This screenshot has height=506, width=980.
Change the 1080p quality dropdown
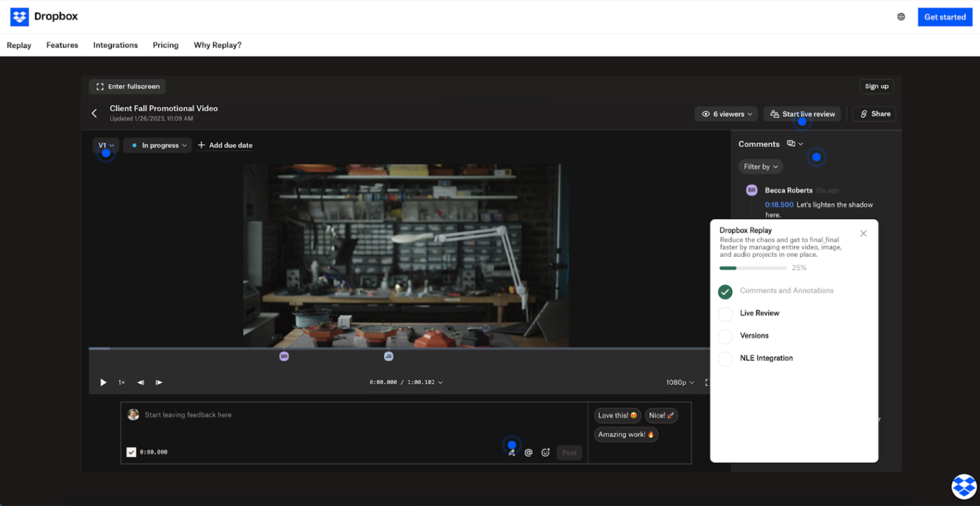[x=680, y=382]
